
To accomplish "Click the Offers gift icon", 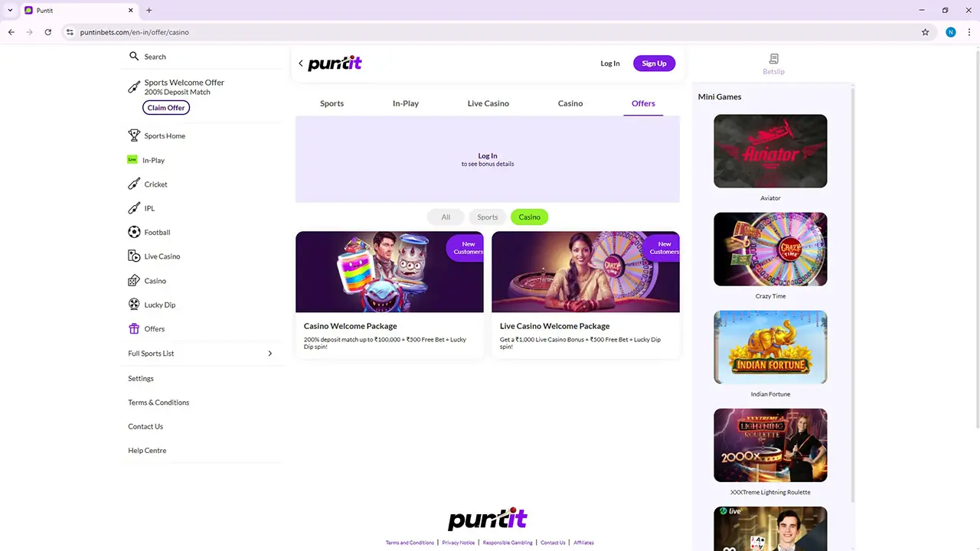I will 134,328.
